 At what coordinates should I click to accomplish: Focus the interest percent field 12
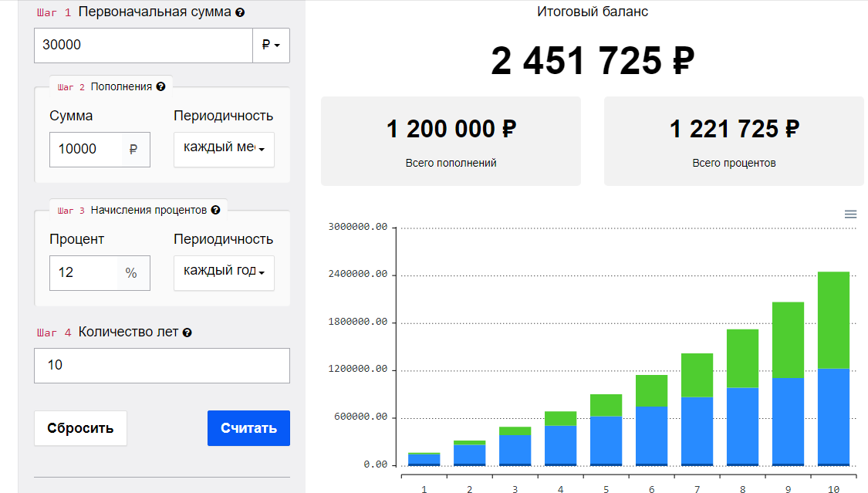pos(83,272)
